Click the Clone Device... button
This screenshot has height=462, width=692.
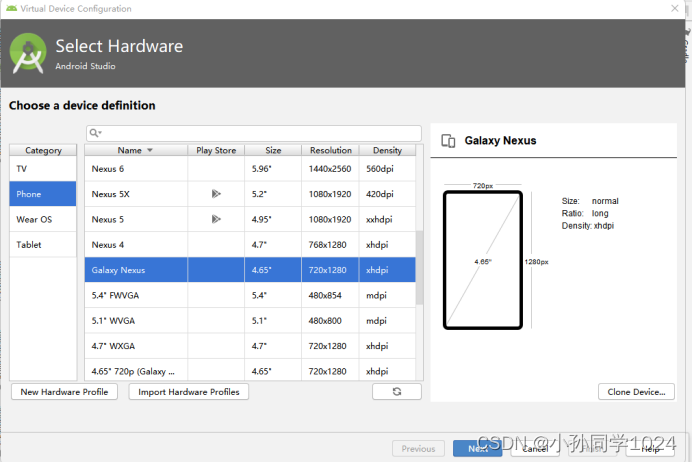coord(636,392)
